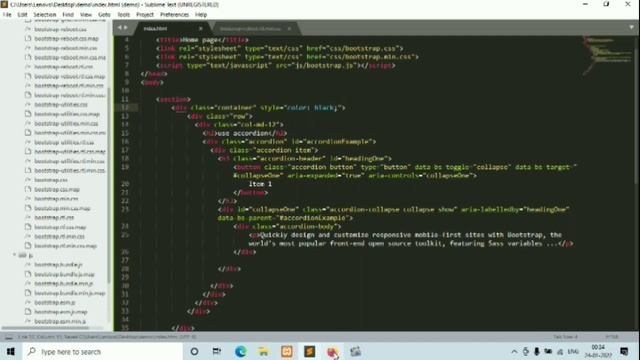Image resolution: width=640 pixels, height=360 pixels.
Task: Change Tab Size in status bar
Action: (565, 337)
